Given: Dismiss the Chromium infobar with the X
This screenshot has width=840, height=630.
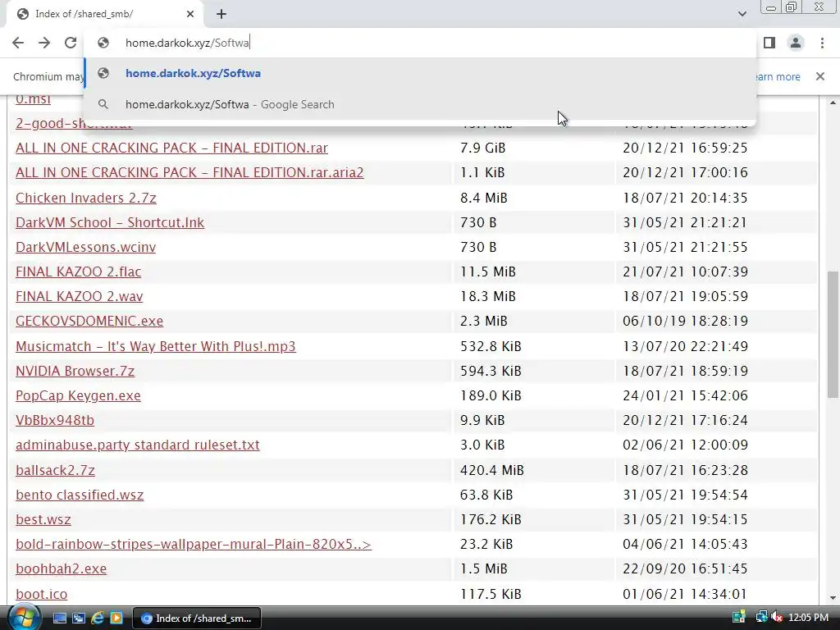Looking at the screenshot, I should coord(819,76).
